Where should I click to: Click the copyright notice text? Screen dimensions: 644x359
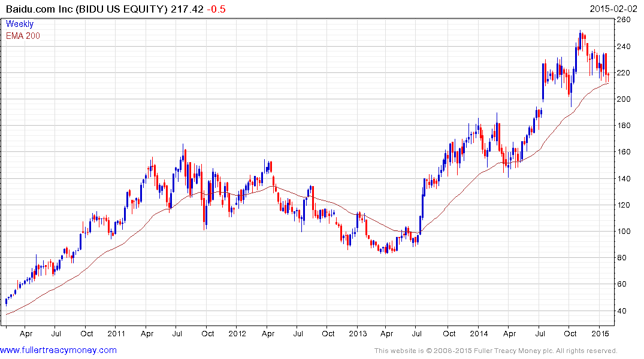point(496,351)
